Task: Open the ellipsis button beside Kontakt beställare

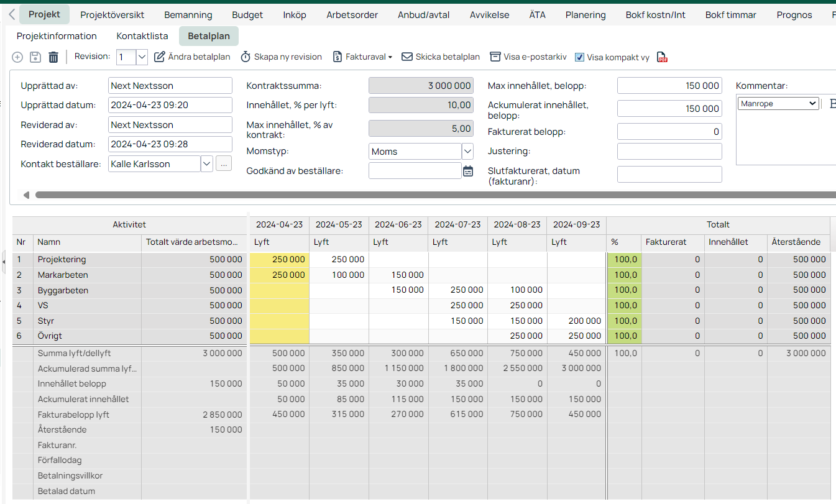Action: pos(224,164)
